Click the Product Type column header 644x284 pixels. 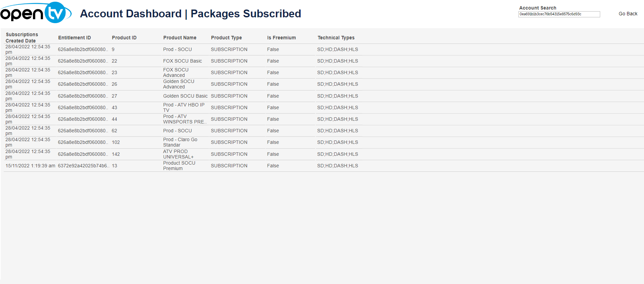click(226, 38)
